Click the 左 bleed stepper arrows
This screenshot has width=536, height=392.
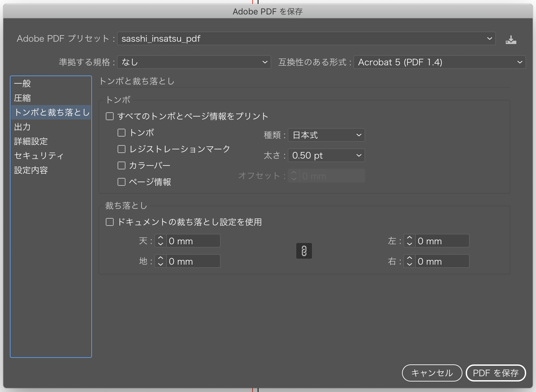[x=410, y=241]
